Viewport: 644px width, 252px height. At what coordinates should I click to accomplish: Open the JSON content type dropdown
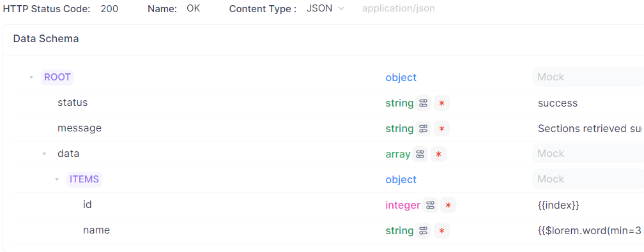pyautogui.click(x=325, y=9)
